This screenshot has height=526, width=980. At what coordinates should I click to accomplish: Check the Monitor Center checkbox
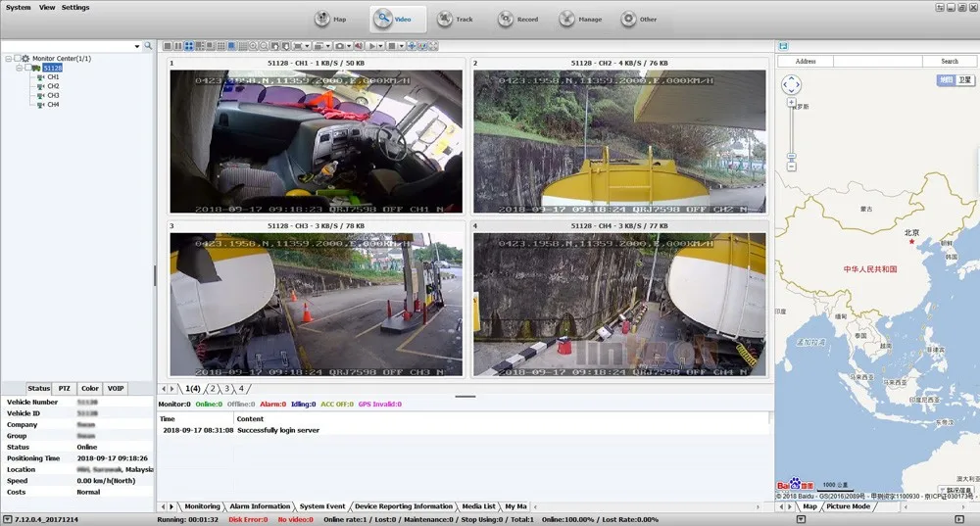click(17, 59)
